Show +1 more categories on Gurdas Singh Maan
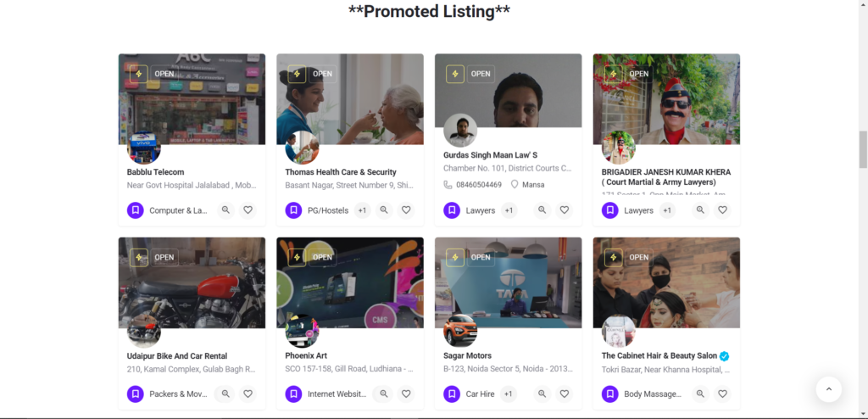Image resolution: width=868 pixels, height=419 pixels. click(x=509, y=210)
